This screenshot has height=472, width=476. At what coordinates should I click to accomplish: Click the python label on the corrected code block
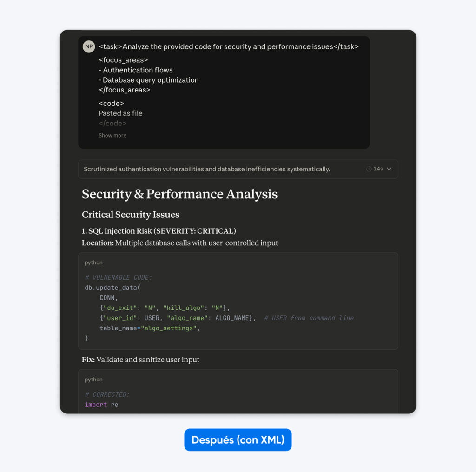coord(93,380)
